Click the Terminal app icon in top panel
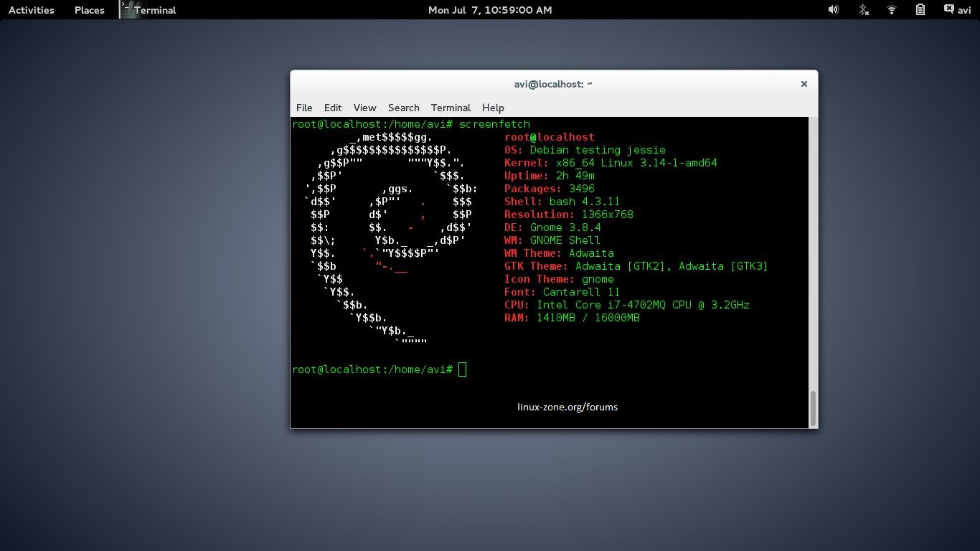The height and width of the screenshot is (551, 980). click(127, 9)
